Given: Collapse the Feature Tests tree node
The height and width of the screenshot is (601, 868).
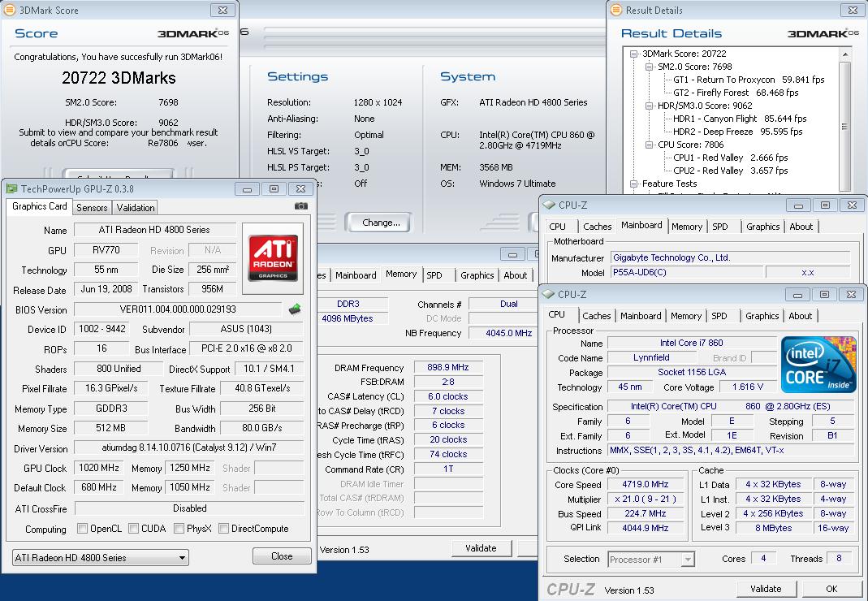Looking at the screenshot, I should (634, 184).
